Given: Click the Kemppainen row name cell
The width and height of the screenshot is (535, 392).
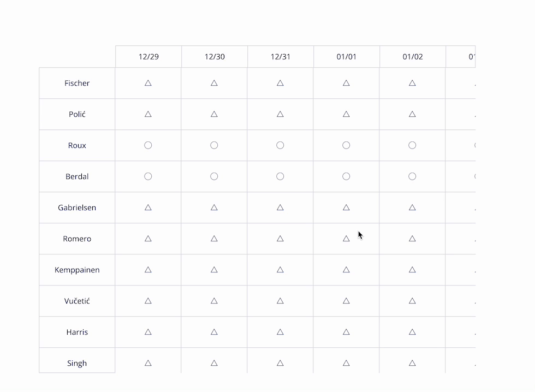Looking at the screenshot, I should 77,270.
